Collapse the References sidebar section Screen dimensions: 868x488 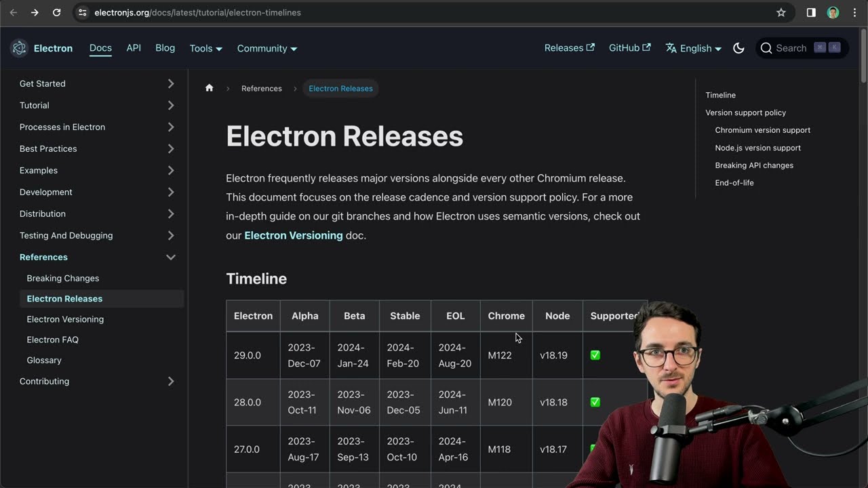pyautogui.click(x=98, y=257)
